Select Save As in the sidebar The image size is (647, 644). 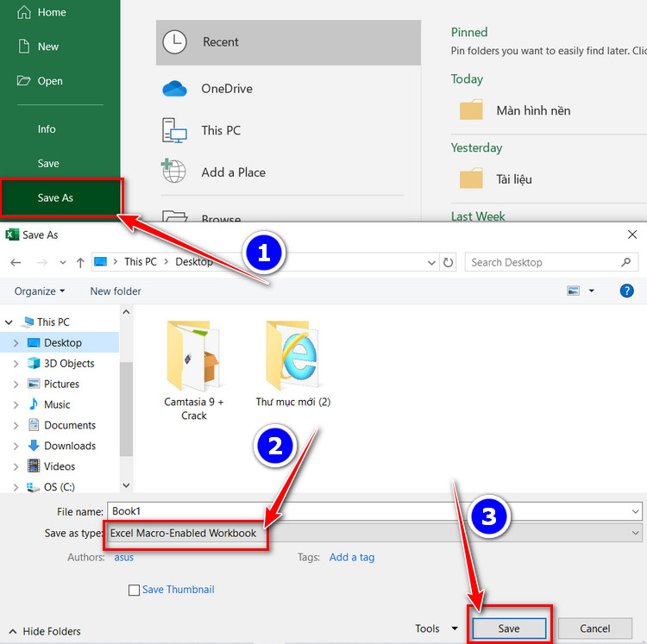(x=61, y=198)
